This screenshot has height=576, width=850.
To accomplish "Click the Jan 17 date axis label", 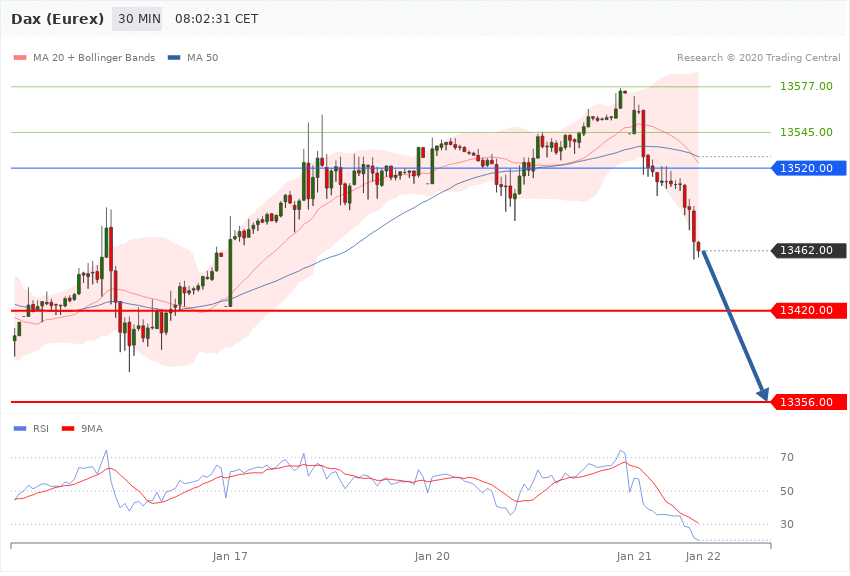I will click(230, 556).
